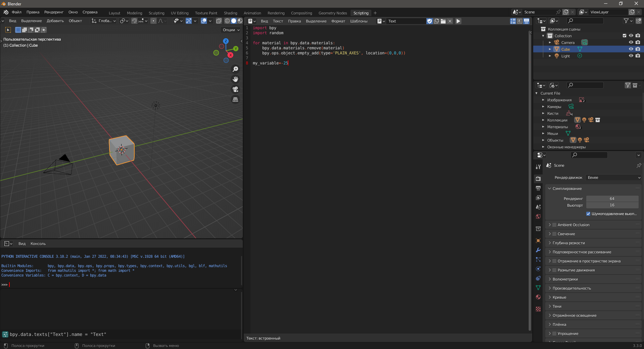Screen dimensions: 644x349
Task: Expand the Cube object in outliner
Action: pyautogui.click(x=550, y=49)
